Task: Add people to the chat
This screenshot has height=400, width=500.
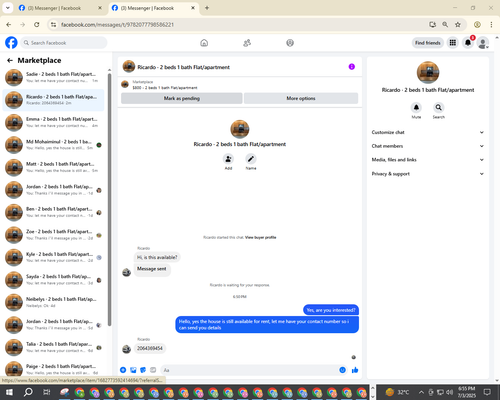Action: (228, 159)
